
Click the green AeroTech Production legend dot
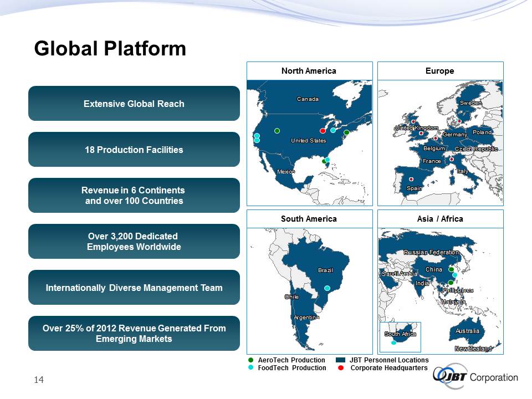pyautogui.click(x=251, y=360)
